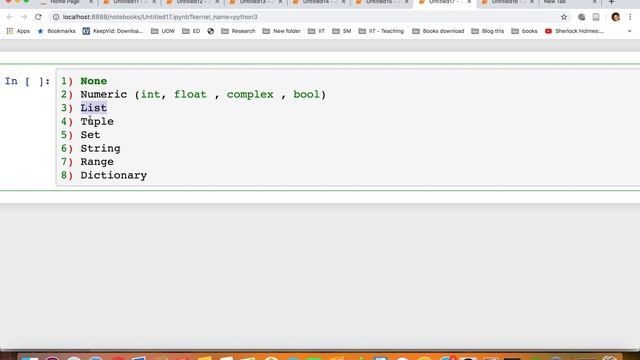
Task: Switch to the Untitled16 tab
Action: click(x=507, y=2)
